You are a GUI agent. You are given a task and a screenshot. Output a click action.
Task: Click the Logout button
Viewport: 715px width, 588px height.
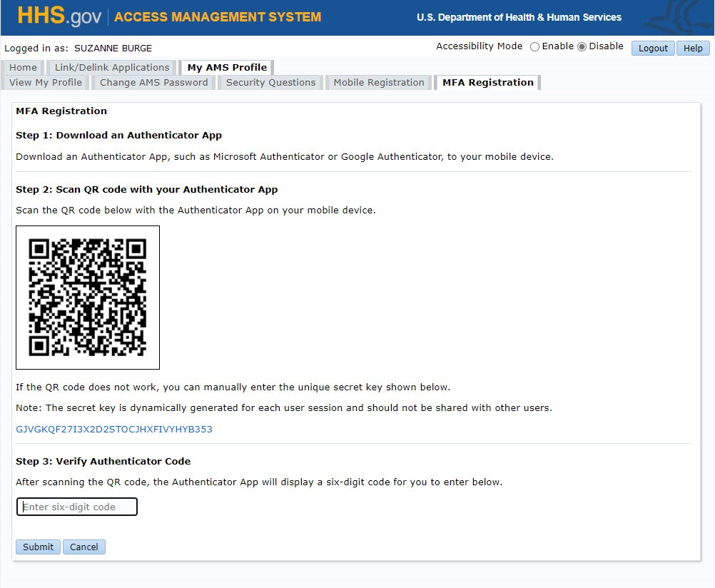(652, 48)
